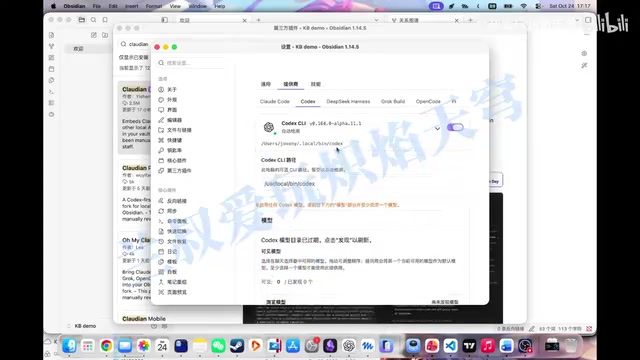The height and width of the screenshot is (360, 640).
Task: Open tab list chevron beside 欢迎 tab
Action: [376, 20]
